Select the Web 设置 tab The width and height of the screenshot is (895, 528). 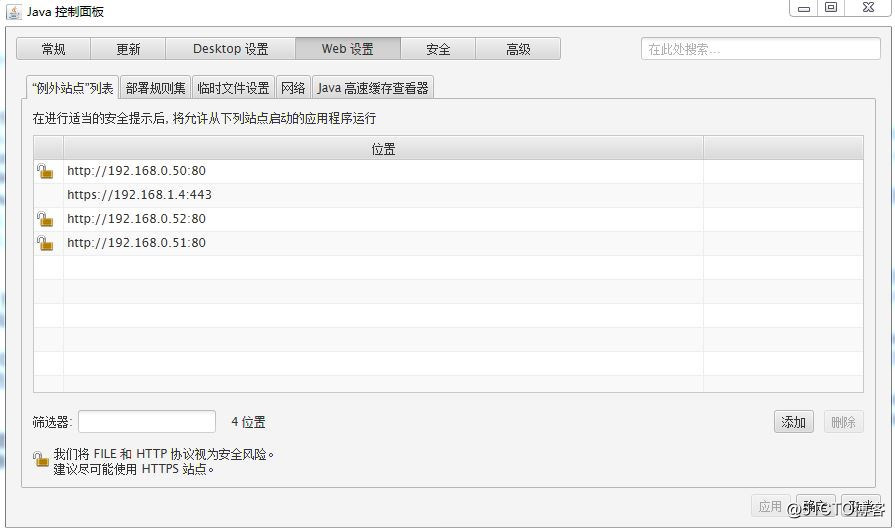pyautogui.click(x=348, y=49)
